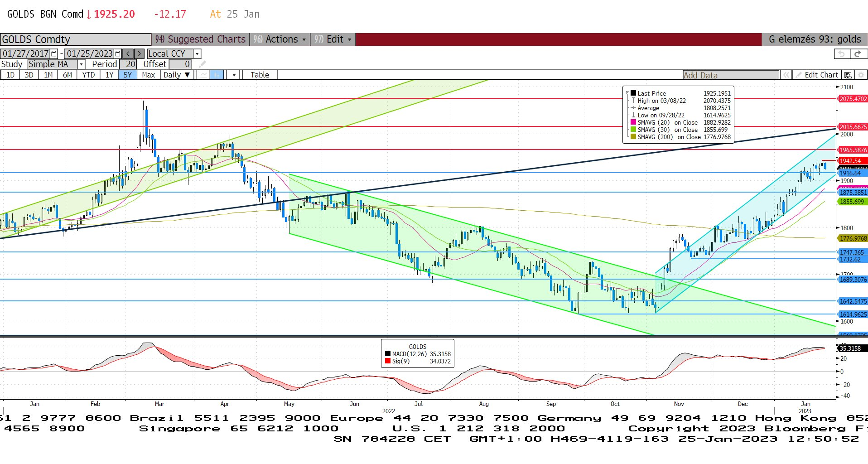Viewport: 868px width, 464px height.
Task: Click the 1916.64 blue price level label
Action: [x=853, y=173]
